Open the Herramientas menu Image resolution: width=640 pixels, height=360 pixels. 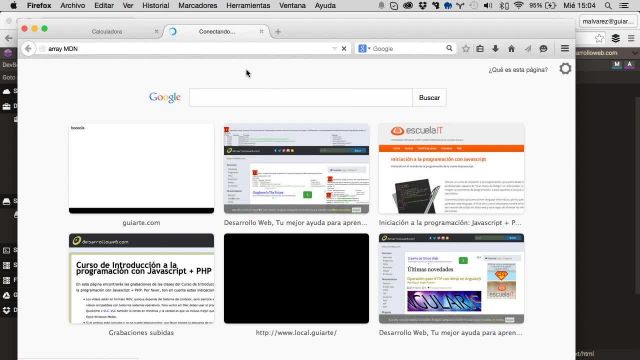pyautogui.click(x=248, y=6)
